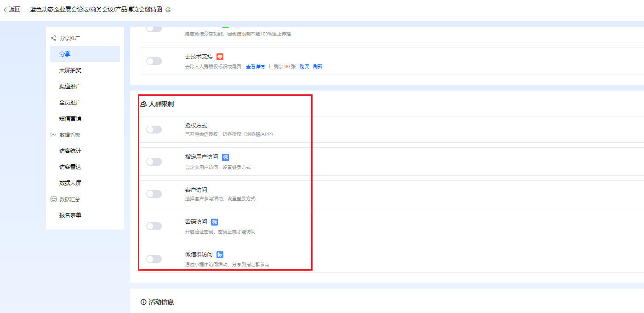Turn on the 微信群访问 toggle
This screenshot has width=644, height=313.
(x=154, y=259)
